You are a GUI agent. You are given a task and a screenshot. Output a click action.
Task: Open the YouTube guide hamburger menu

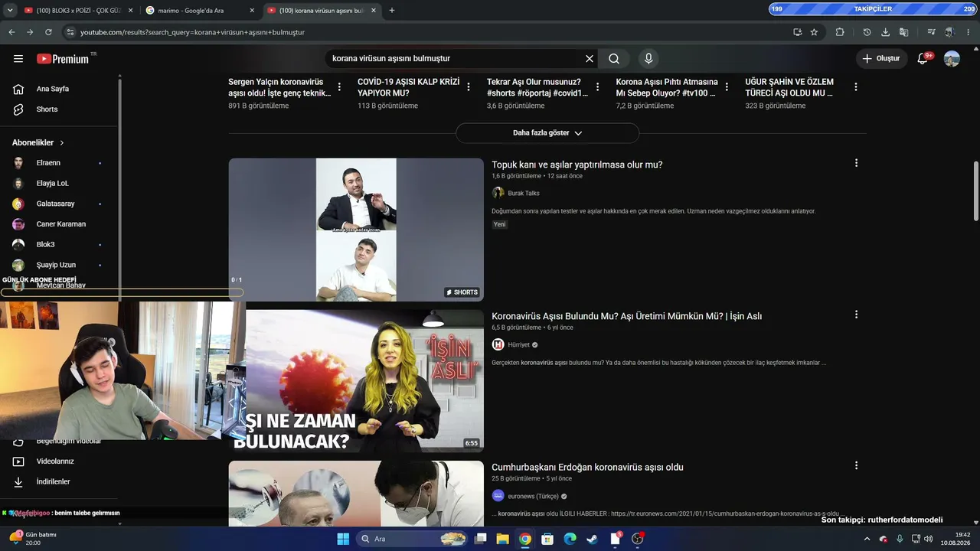click(x=18, y=59)
